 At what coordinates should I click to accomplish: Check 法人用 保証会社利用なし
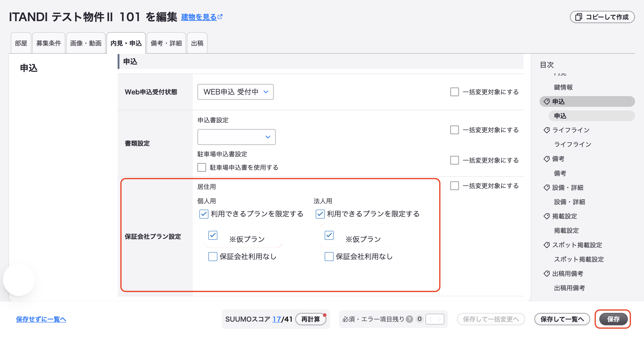329,257
